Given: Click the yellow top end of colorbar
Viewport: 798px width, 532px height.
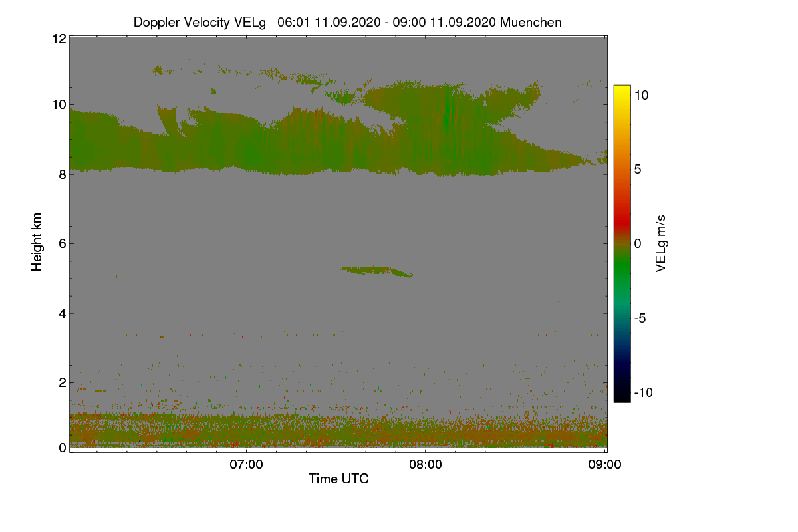Looking at the screenshot, I should [x=622, y=90].
